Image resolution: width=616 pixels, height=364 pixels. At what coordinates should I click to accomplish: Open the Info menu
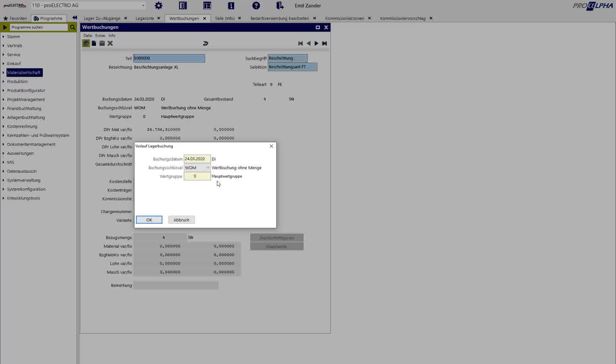click(112, 35)
